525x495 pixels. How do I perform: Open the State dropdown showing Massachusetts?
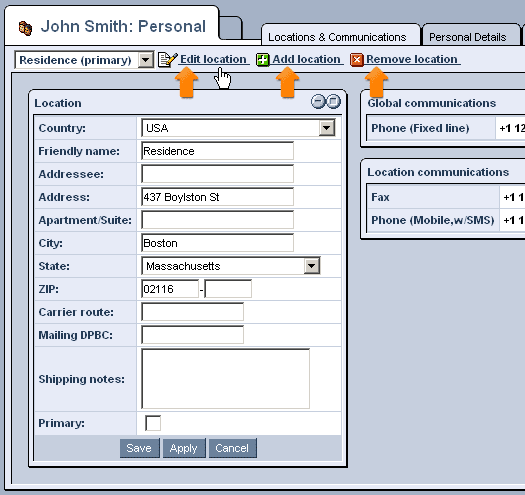pyautogui.click(x=312, y=266)
